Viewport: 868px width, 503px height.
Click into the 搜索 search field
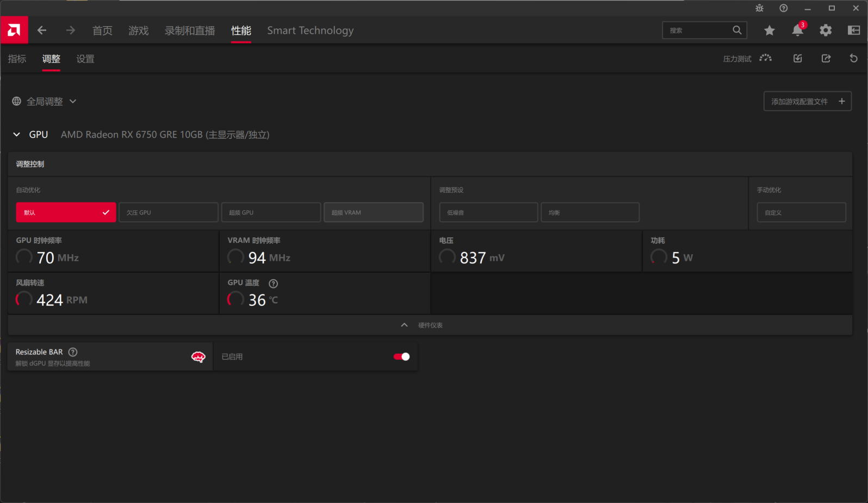(x=698, y=30)
